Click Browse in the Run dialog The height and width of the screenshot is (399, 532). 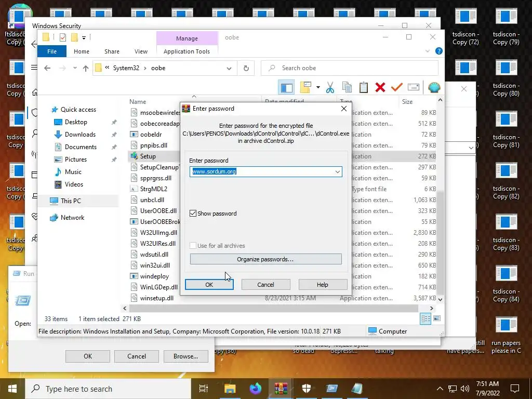[x=185, y=356]
